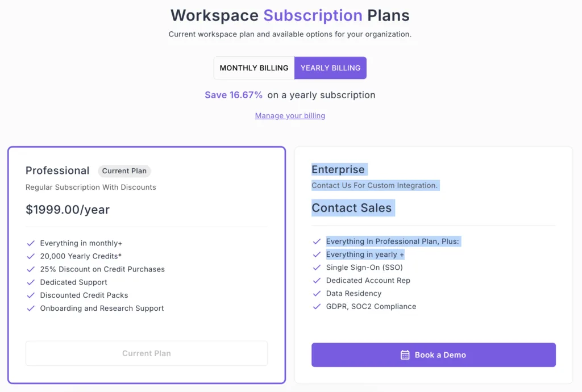Screen dimensions: 582x392
Task: Click checkmark beside Onboarding and Research Support
Action: (x=31, y=308)
